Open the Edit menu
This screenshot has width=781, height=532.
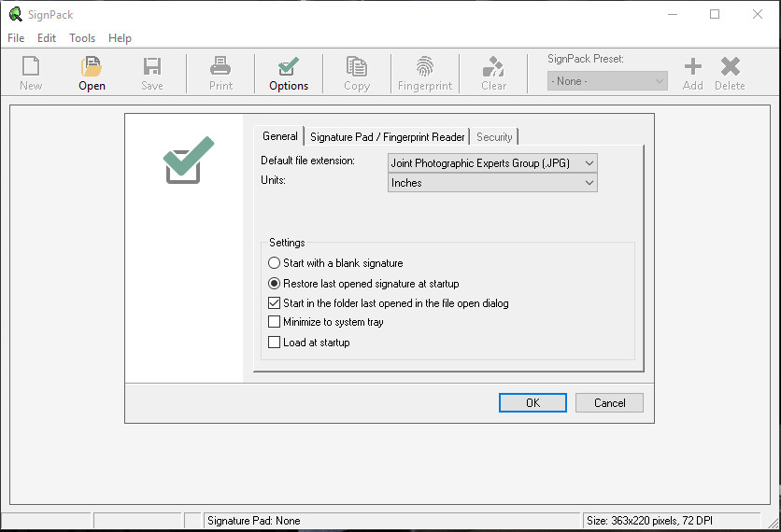47,38
